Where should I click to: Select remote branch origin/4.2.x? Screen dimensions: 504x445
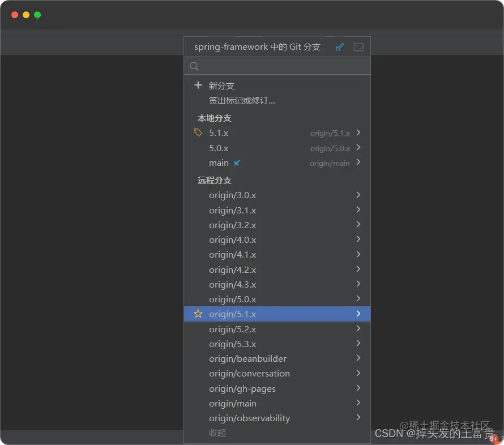232,270
